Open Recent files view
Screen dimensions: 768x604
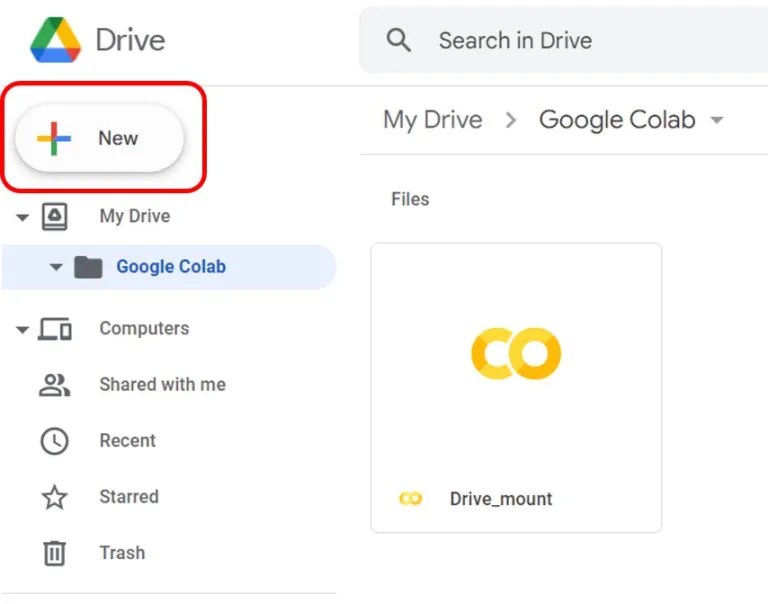click(127, 441)
